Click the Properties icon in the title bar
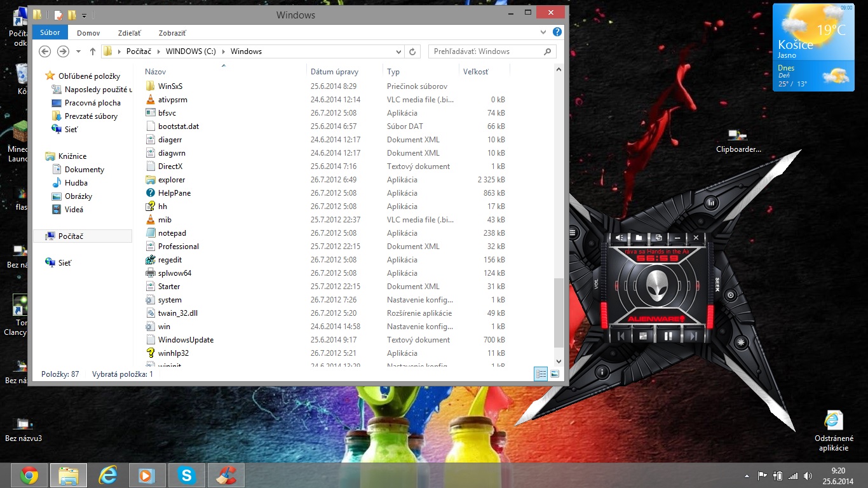The height and width of the screenshot is (488, 868). click(58, 15)
